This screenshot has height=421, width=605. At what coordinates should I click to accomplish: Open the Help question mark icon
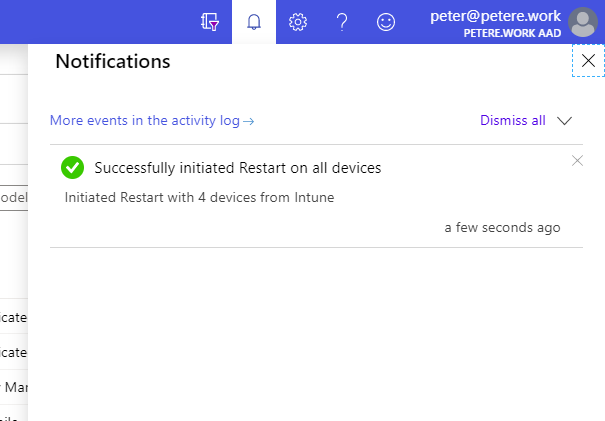click(x=341, y=22)
